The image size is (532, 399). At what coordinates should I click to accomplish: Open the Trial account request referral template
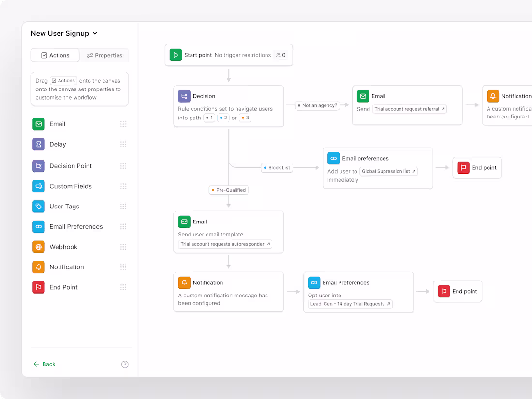(409, 109)
